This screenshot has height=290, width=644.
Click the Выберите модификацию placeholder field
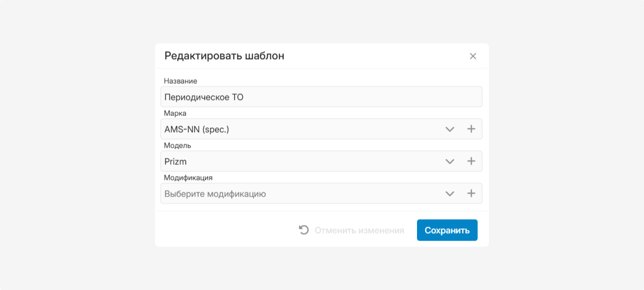(301, 194)
